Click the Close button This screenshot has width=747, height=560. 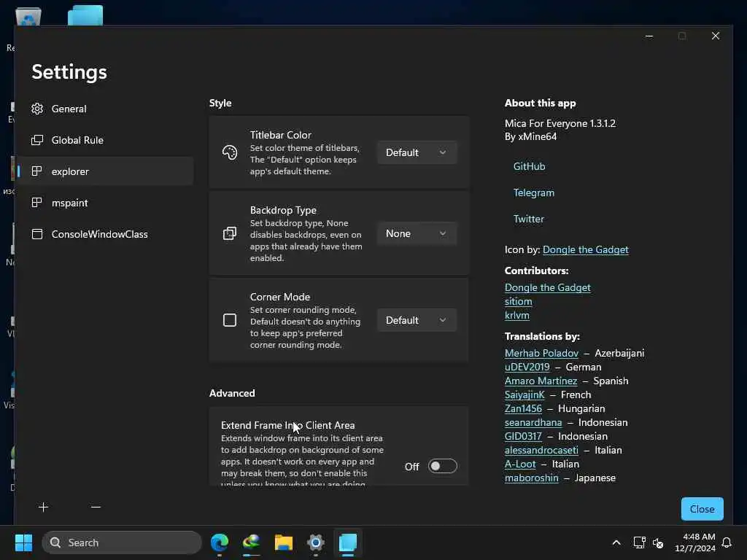[702, 508]
